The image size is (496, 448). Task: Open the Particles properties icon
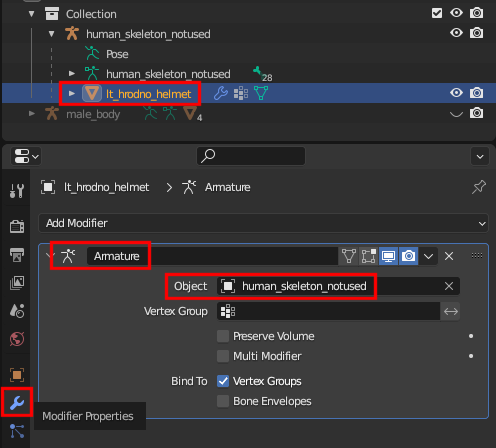[17, 431]
